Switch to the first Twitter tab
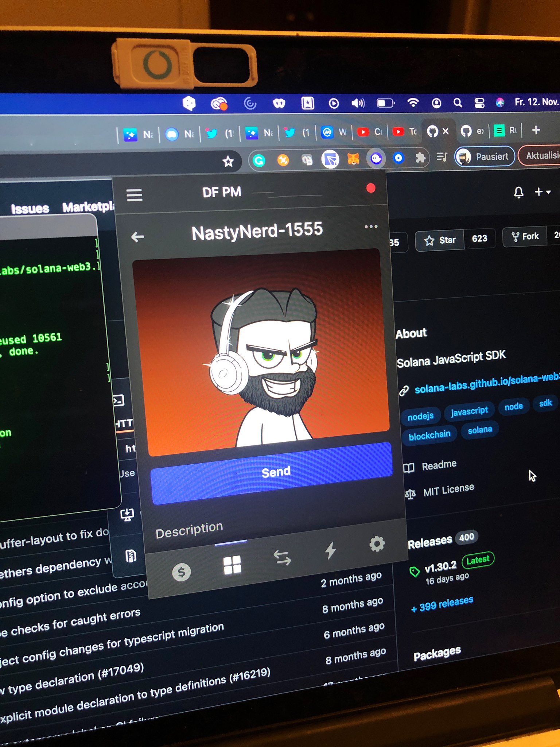The height and width of the screenshot is (747, 560). 220,133
